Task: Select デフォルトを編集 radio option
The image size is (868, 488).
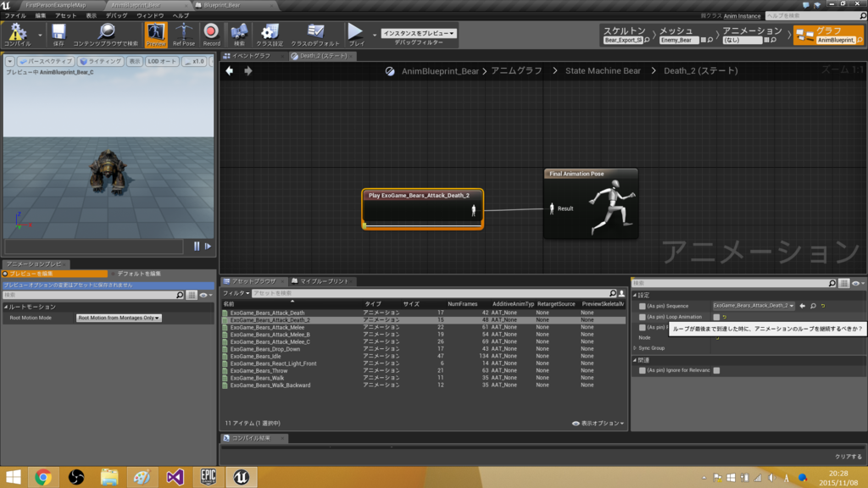Action: [x=136, y=274]
